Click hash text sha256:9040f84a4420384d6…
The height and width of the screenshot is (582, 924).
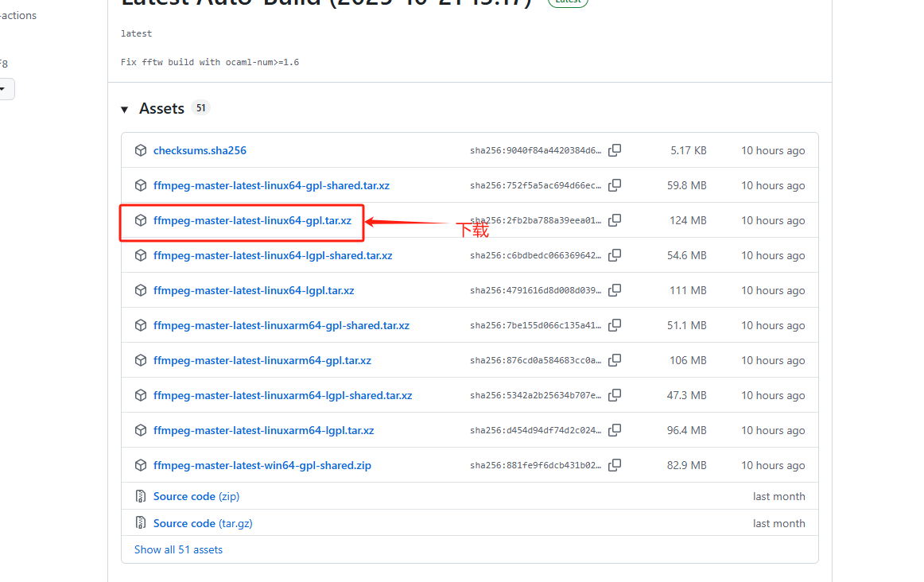[x=535, y=150]
